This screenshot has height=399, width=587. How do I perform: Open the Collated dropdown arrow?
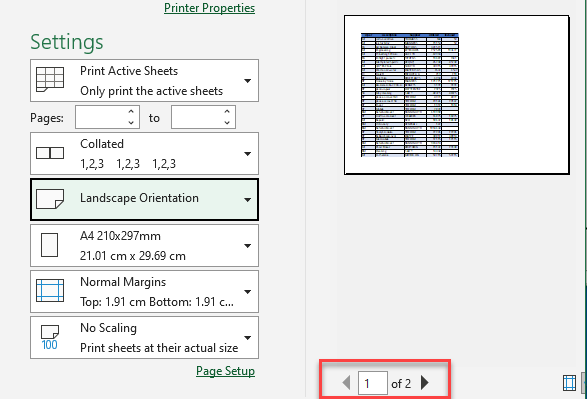(247, 153)
